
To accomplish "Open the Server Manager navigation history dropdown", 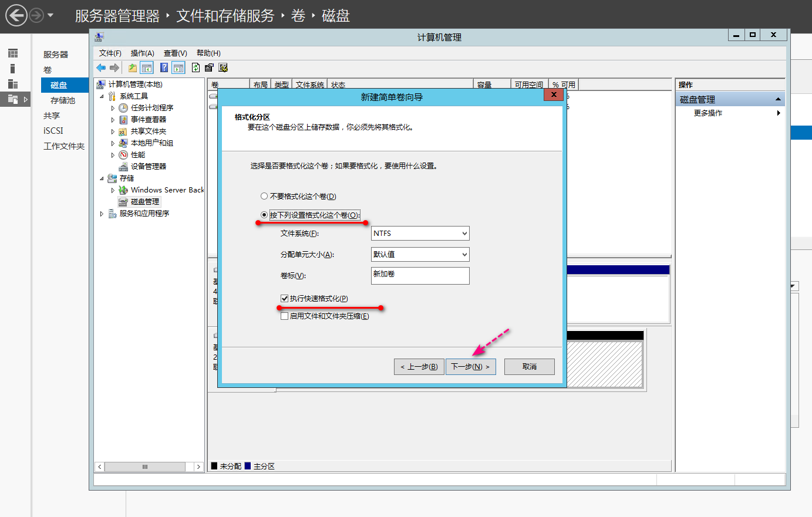I will (50, 15).
